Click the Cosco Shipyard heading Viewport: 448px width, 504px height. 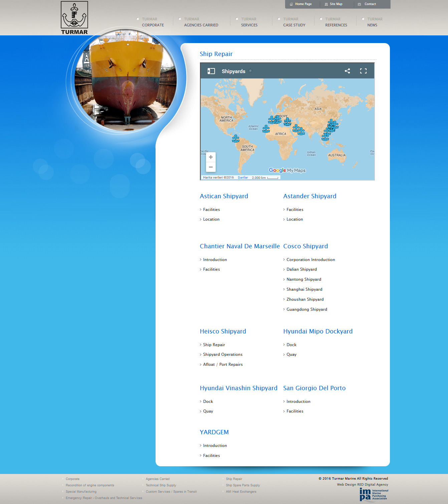(305, 246)
